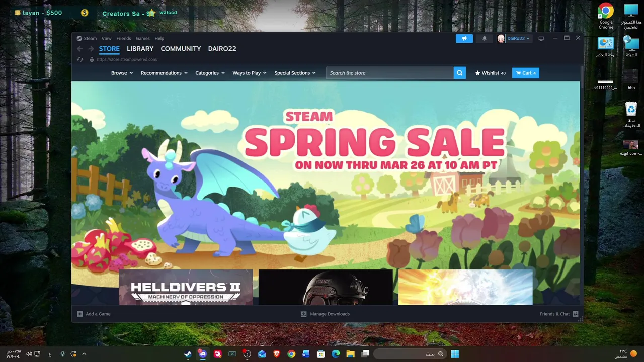
Task: Open the Games menu
Action: 143,38
